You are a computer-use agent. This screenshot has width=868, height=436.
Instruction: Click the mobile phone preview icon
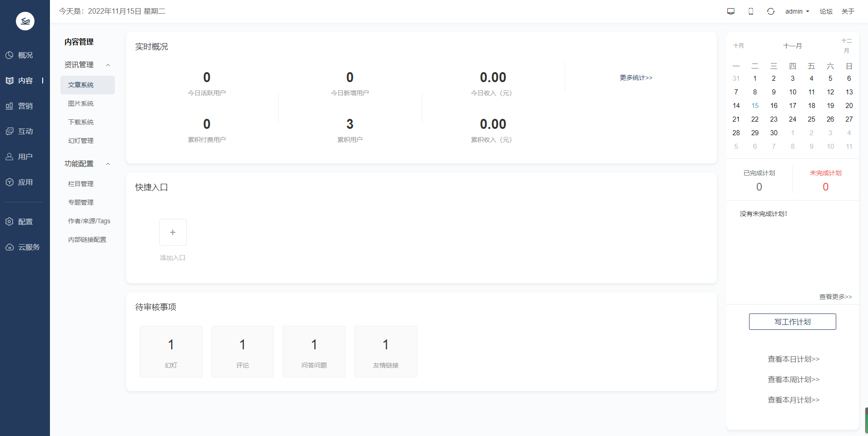(750, 11)
